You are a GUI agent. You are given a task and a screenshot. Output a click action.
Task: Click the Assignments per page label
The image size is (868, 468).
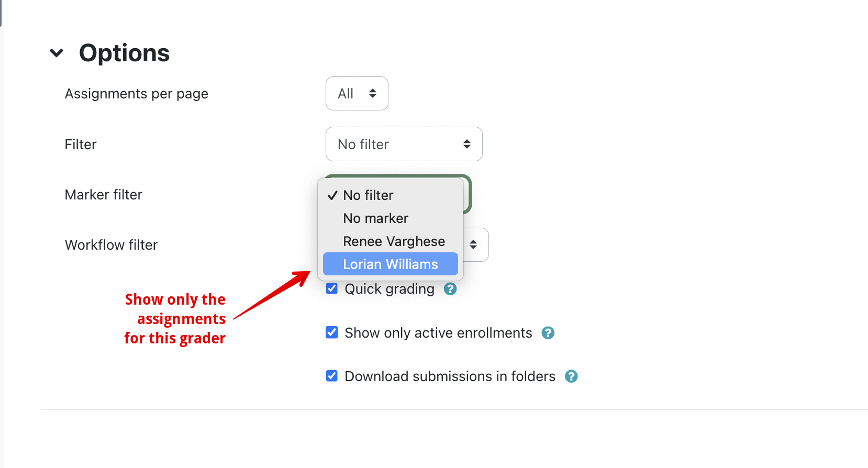(x=137, y=94)
